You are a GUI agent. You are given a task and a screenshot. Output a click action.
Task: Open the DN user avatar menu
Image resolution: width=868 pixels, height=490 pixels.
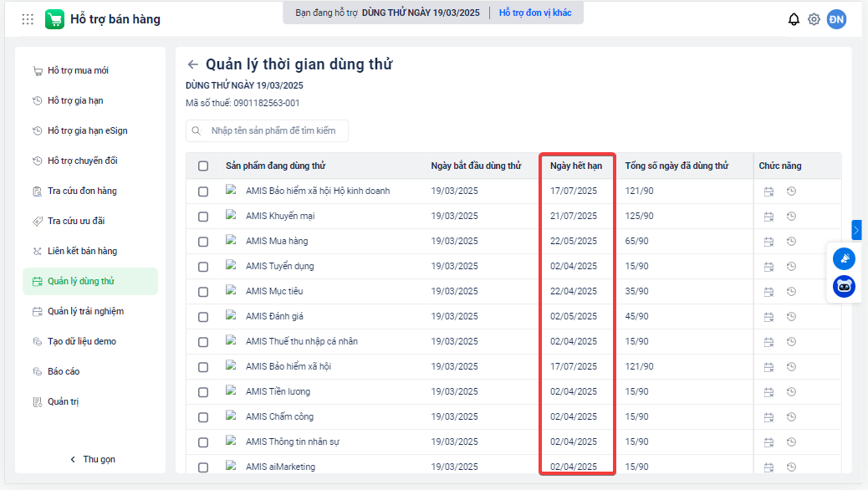(836, 19)
